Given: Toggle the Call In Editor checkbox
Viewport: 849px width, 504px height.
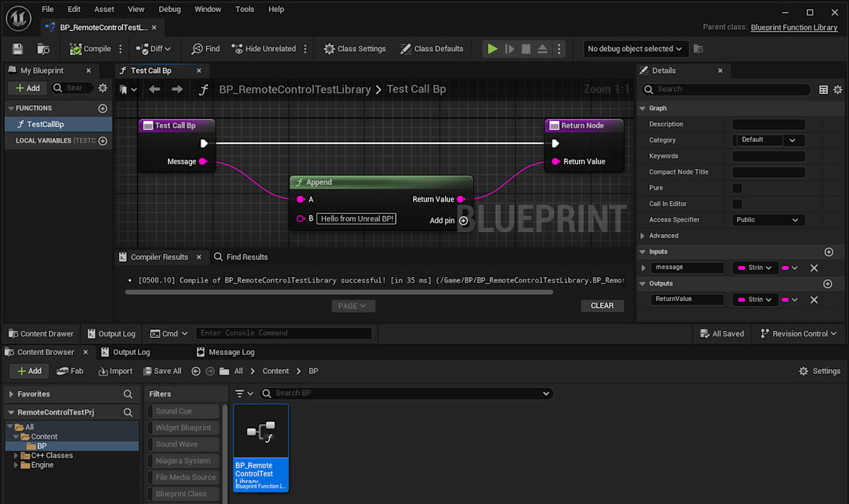Looking at the screenshot, I should (x=737, y=204).
